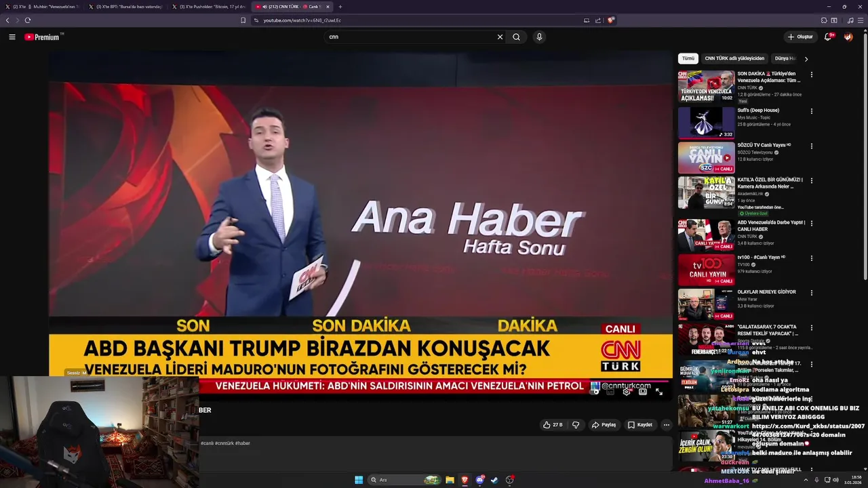
Task: Open options for OLAYLAR NEREYE GİDİYOR
Action: (x=812, y=293)
